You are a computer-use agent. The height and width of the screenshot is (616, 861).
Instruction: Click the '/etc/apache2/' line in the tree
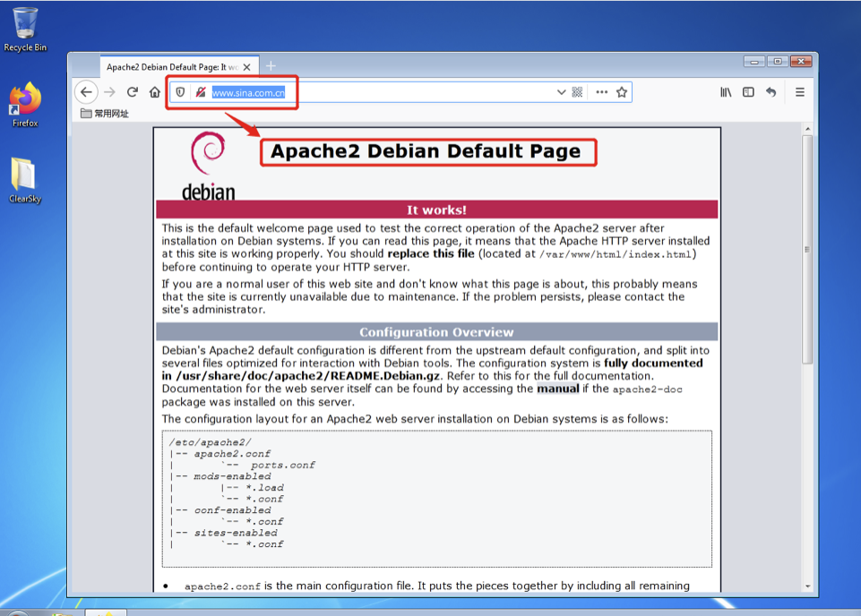(x=211, y=442)
